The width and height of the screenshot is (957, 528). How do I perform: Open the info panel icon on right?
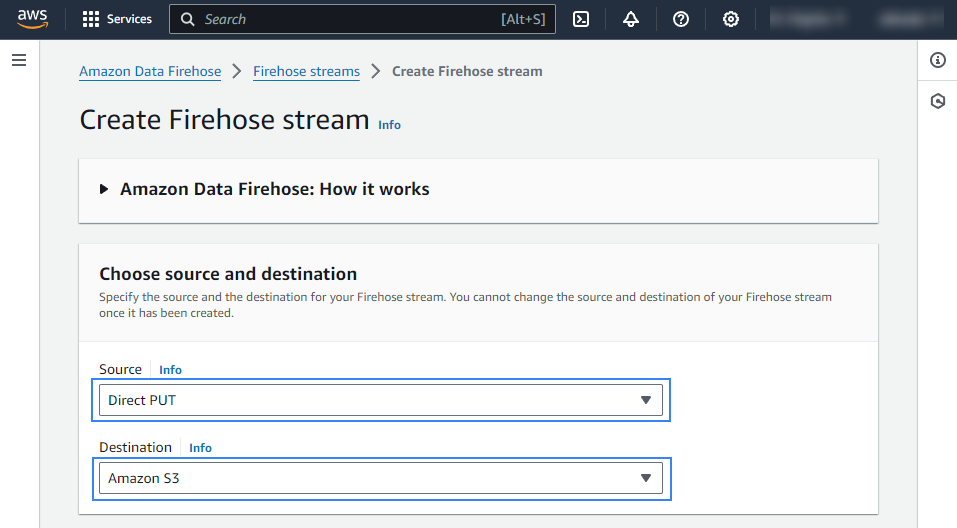pyautogui.click(x=937, y=60)
